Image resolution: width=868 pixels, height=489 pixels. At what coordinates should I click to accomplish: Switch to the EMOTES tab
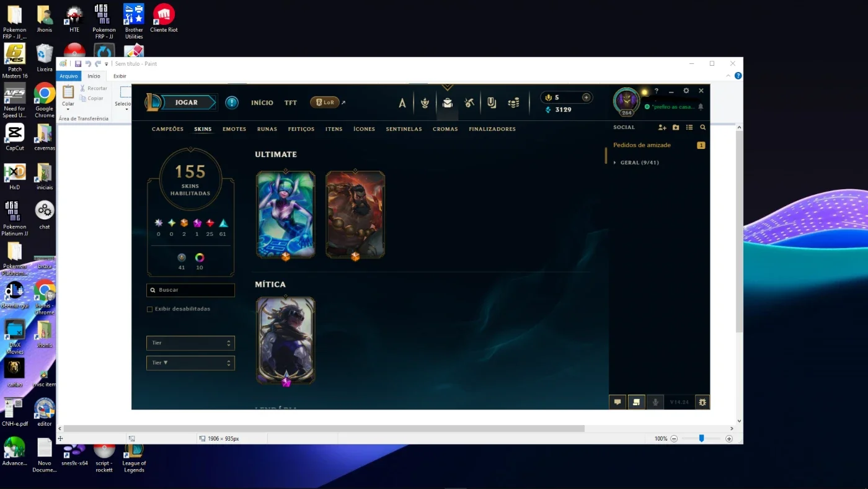[x=234, y=129]
